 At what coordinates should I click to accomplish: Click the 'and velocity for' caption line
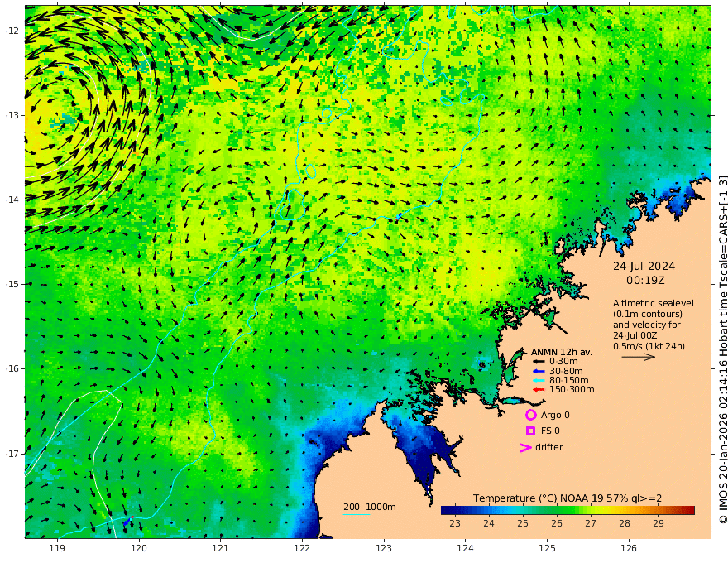(647, 325)
